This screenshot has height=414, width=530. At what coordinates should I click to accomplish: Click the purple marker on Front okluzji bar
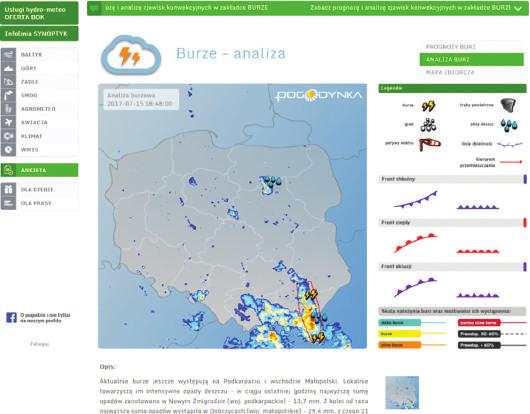[x=525, y=266]
